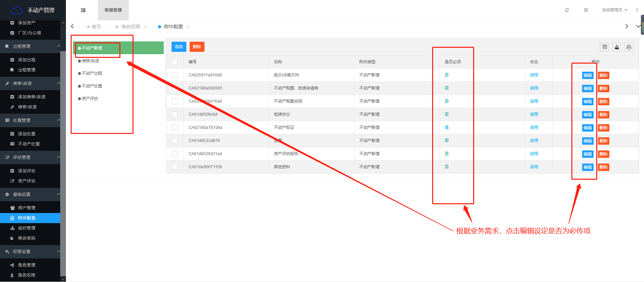Click the column filter grid icon

click(605, 47)
